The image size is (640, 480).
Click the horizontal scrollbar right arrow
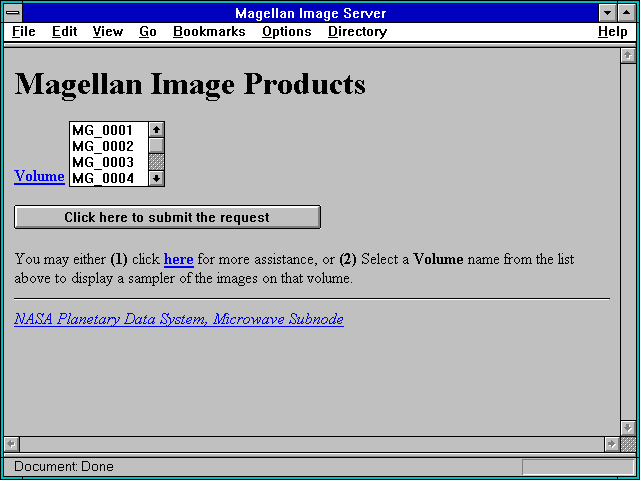point(612,444)
